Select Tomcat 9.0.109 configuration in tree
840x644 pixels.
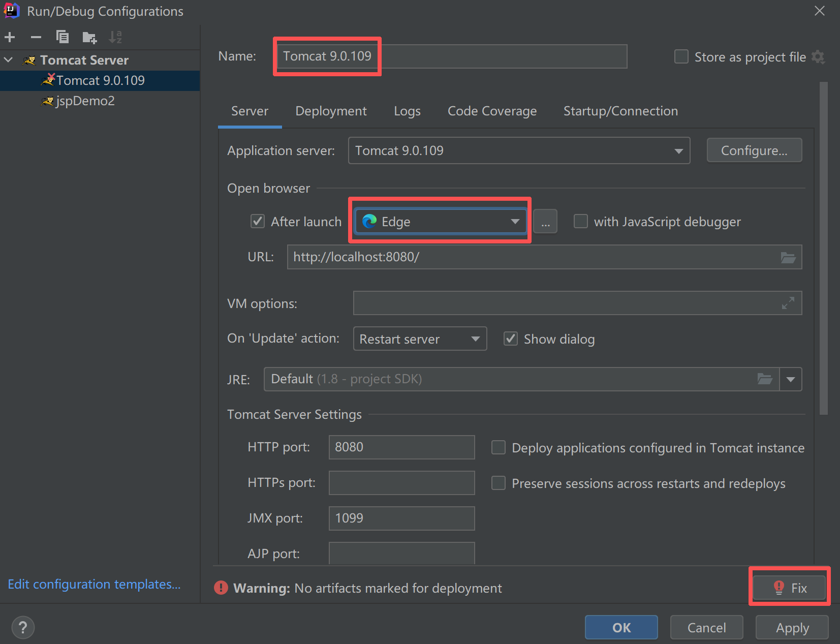point(100,80)
